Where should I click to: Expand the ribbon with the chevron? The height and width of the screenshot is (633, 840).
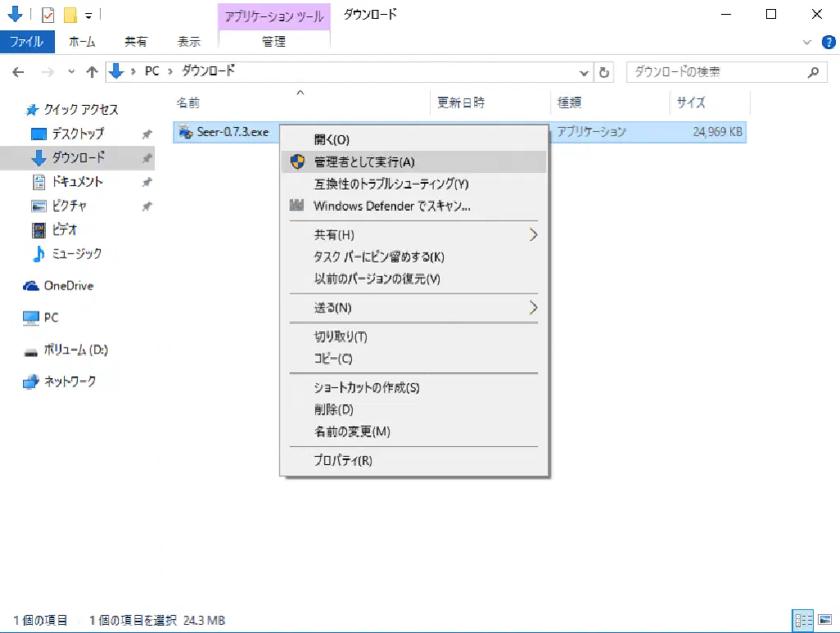click(x=805, y=41)
